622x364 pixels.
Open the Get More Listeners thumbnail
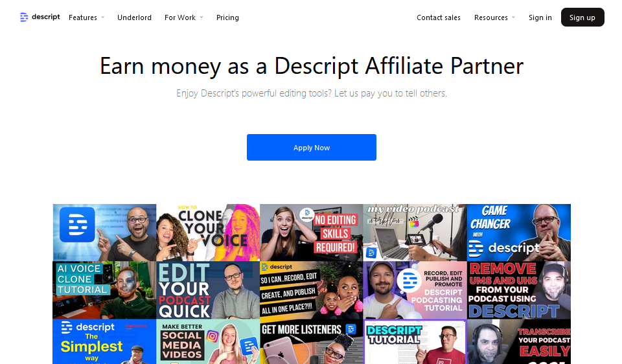coord(312,341)
